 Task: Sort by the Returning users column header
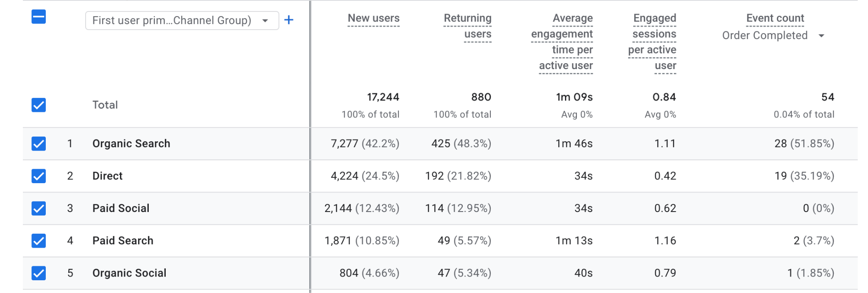(x=467, y=26)
